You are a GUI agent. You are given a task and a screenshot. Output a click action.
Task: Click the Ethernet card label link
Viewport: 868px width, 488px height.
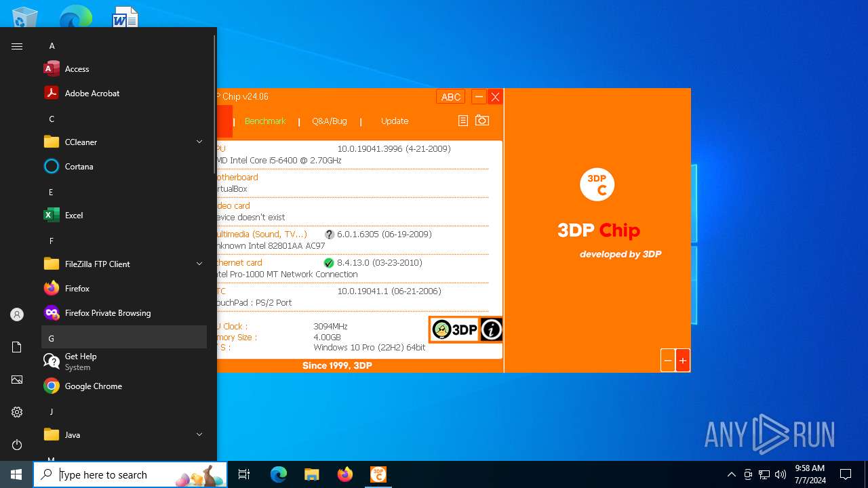239,262
